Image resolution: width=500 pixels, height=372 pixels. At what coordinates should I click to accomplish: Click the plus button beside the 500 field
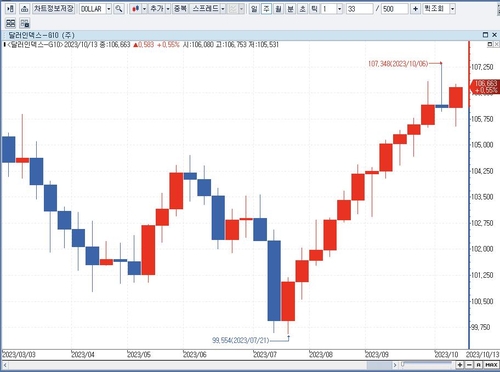click(x=415, y=9)
